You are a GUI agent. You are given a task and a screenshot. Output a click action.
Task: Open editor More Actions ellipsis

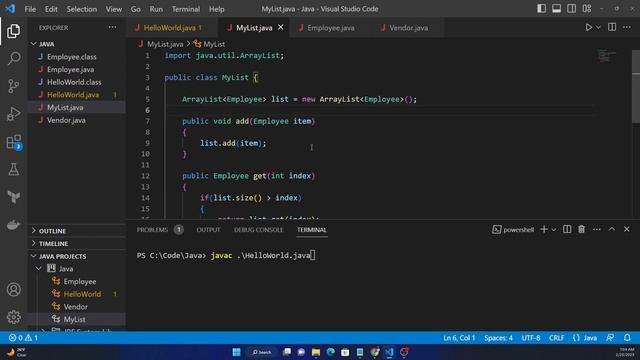pyautogui.click(x=627, y=27)
